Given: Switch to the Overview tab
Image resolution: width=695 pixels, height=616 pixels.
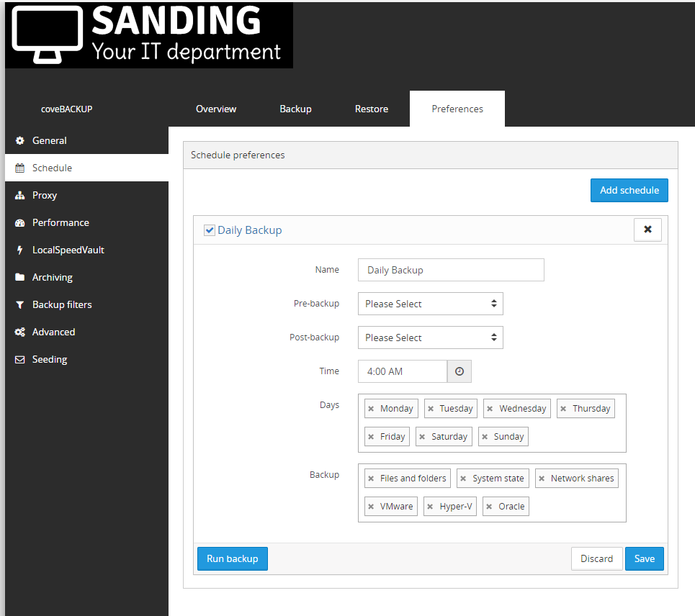Looking at the screenshot, I should [x=216, y=109].
